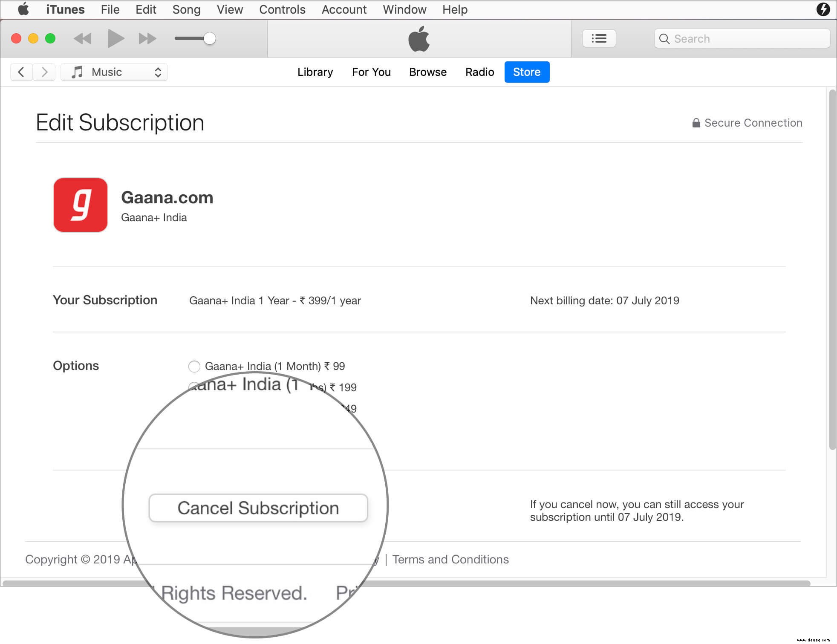The height and width of the screenshot is (644, 837).
Task: Click the iTunes fast forward icon
Action: 147,38
